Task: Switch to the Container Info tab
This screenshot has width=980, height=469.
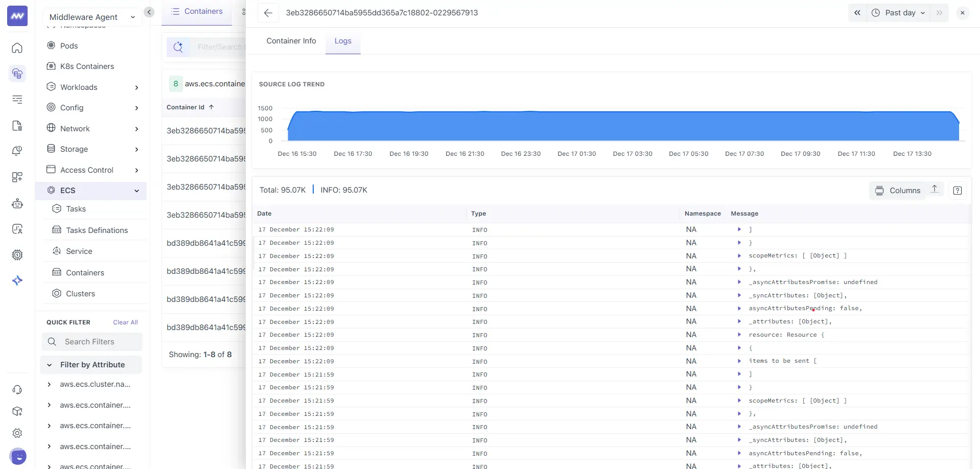Action: coord(291,41)
